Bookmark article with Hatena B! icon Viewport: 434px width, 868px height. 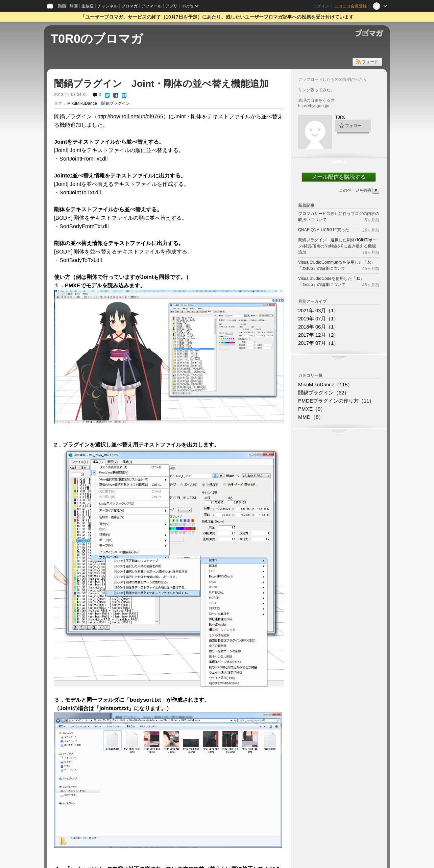(124, 95)
